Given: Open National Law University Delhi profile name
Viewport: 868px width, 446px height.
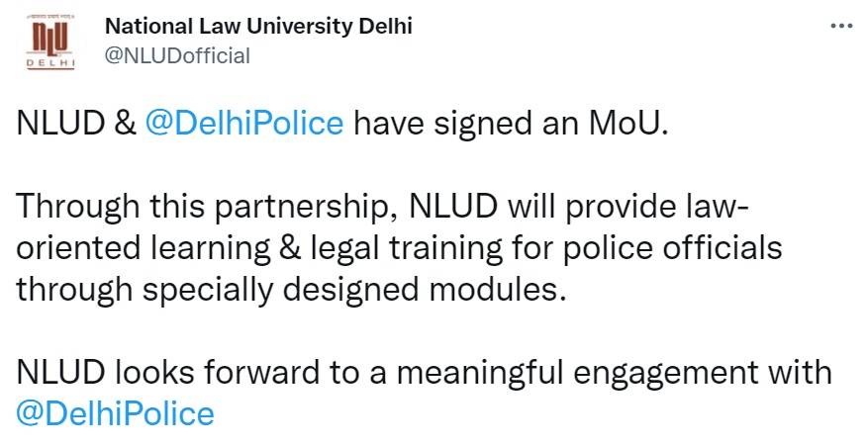Looking at the screenshot, I should pyautogui.click(x=258, y=27).
